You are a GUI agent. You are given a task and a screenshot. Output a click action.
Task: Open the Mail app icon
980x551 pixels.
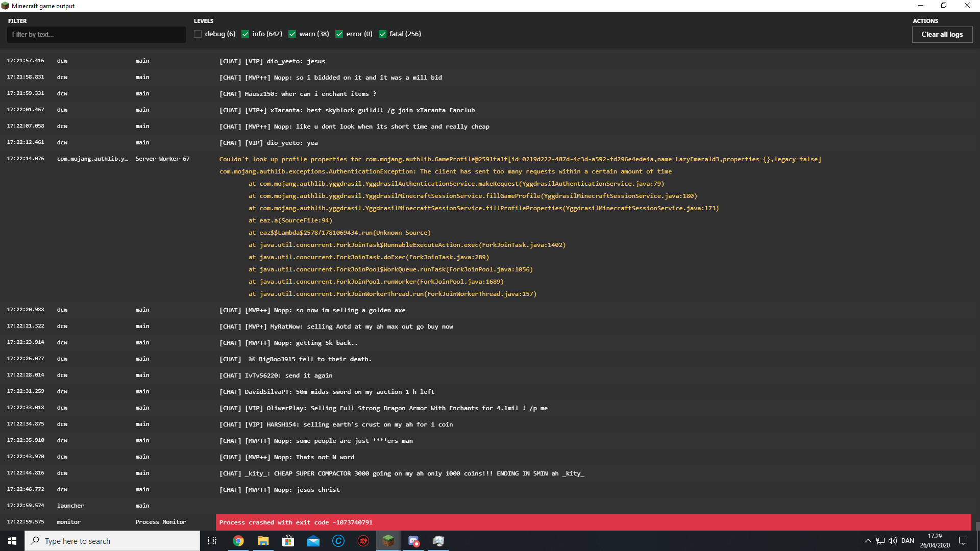pyautogui.click(x=313, y=541)
